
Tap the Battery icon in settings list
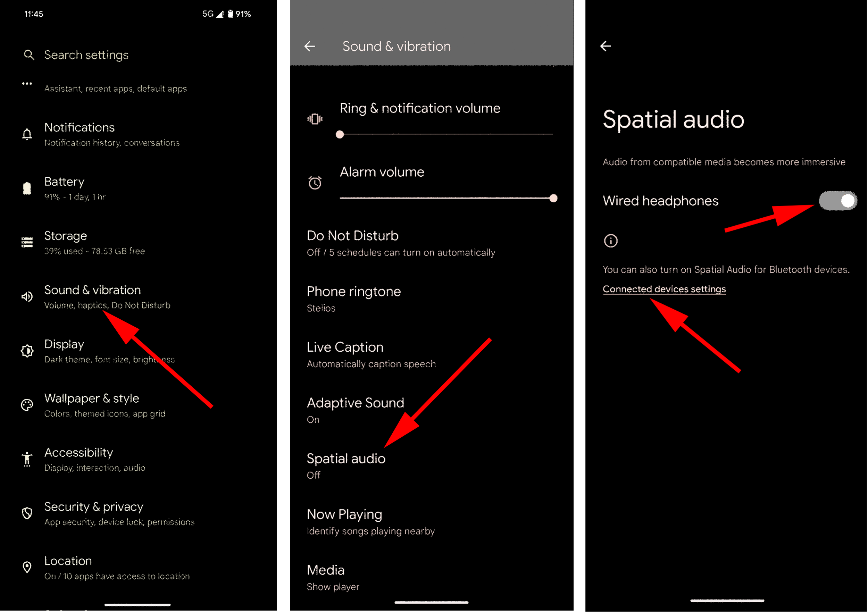click(27, 188)
